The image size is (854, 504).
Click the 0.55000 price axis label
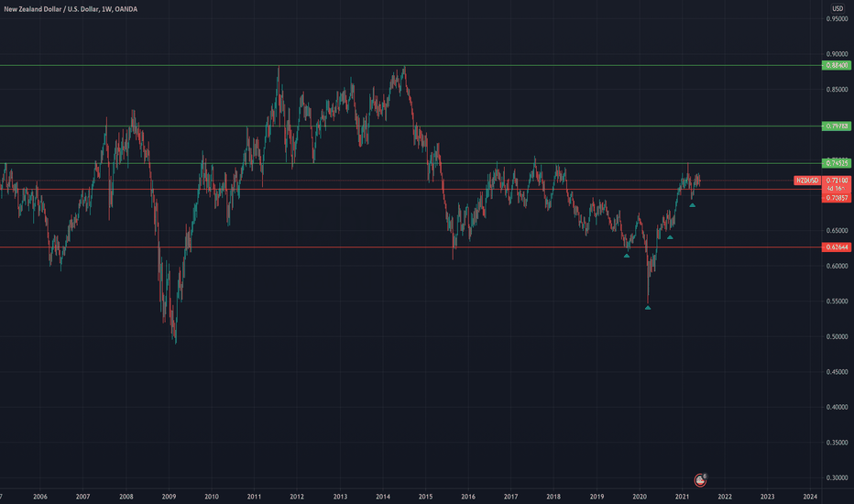[x=838, y=301]
